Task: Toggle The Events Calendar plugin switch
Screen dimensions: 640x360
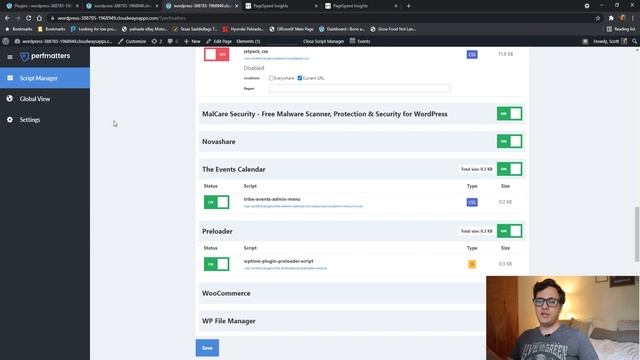Action: (x=509, y=169)
